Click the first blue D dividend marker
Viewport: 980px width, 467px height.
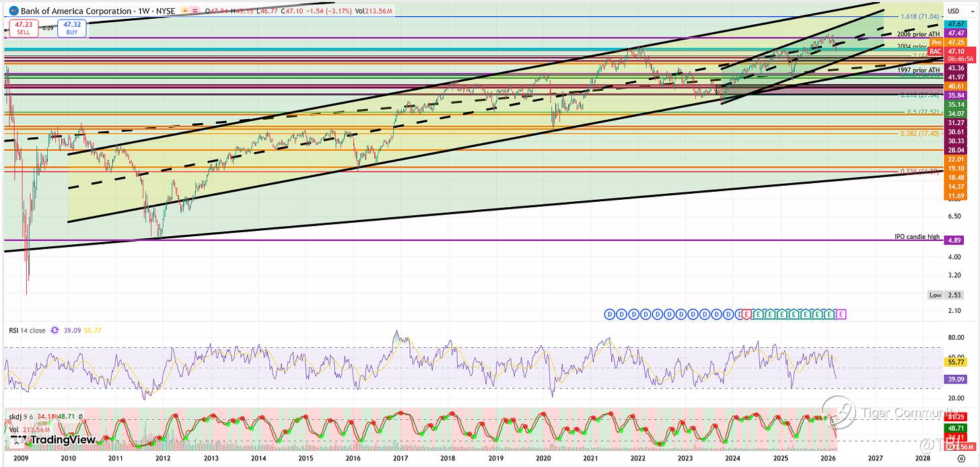[x=610, y=314]
